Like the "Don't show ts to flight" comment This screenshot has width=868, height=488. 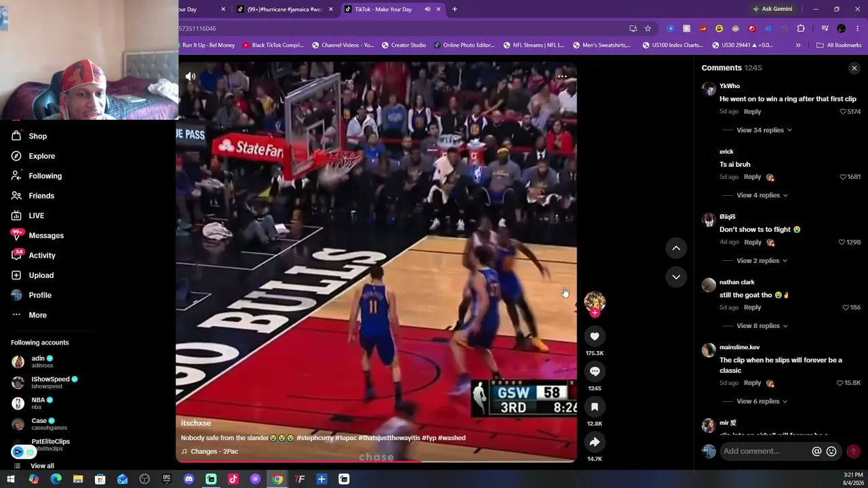[x=842, y=242]
